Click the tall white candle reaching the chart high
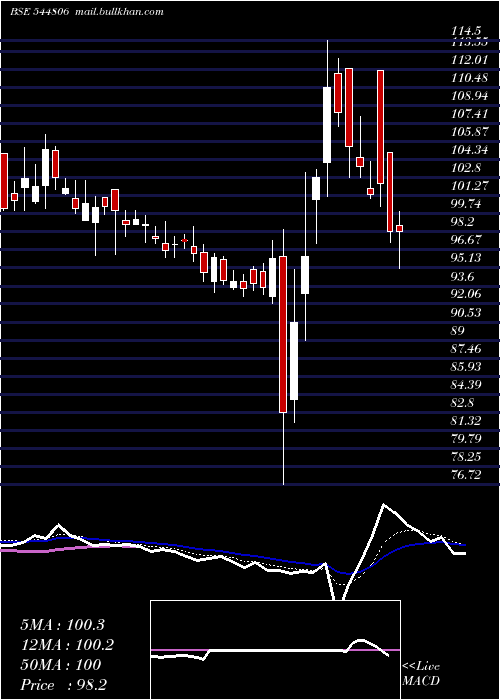Screen dimensions: 500x700 click(x=327, y=125)
